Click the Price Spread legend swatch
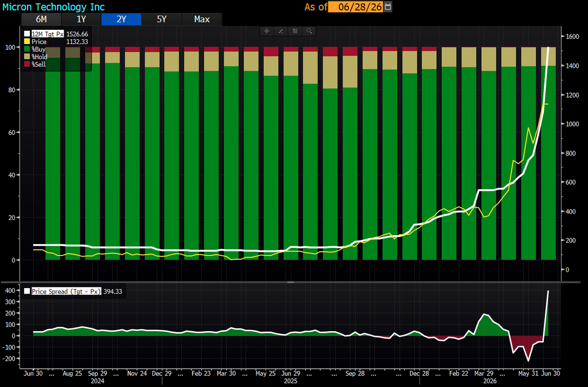The image size is (588, 387). coord(27,291)
